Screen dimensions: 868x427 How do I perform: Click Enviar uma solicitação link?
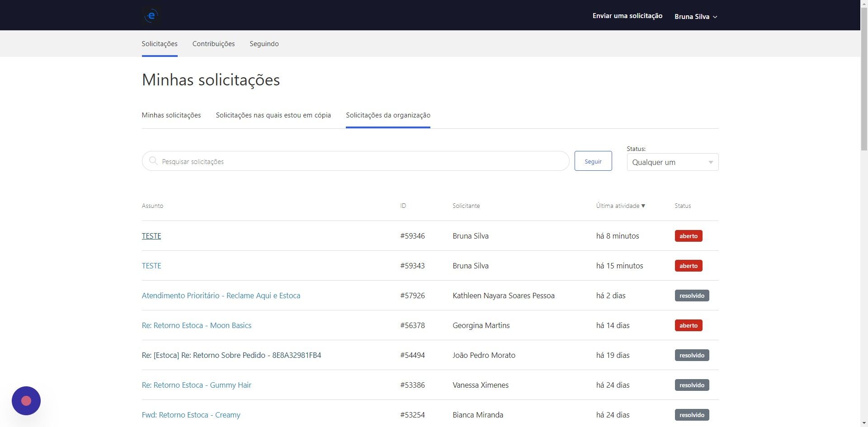[627, 16]
